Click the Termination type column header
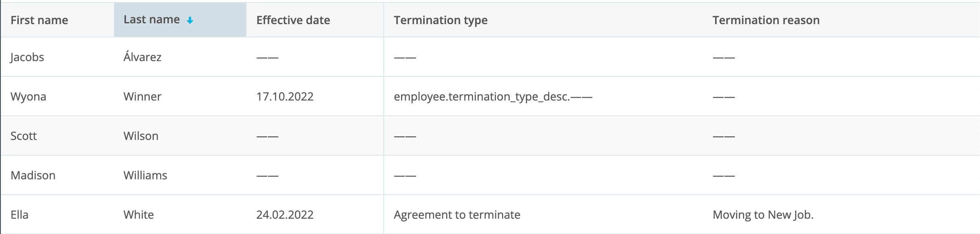The height and width of the screenshot is (234, 980). click(x=440, y=20)
